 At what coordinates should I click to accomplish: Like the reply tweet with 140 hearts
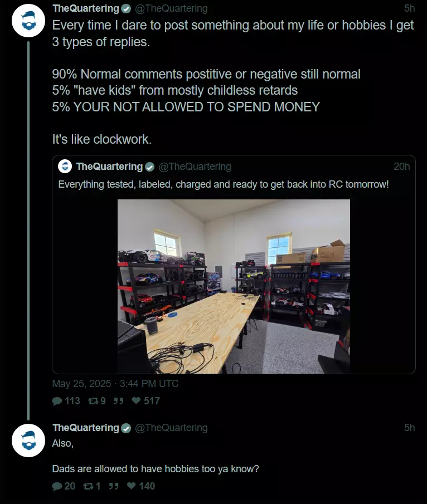(x=132, y=486)
